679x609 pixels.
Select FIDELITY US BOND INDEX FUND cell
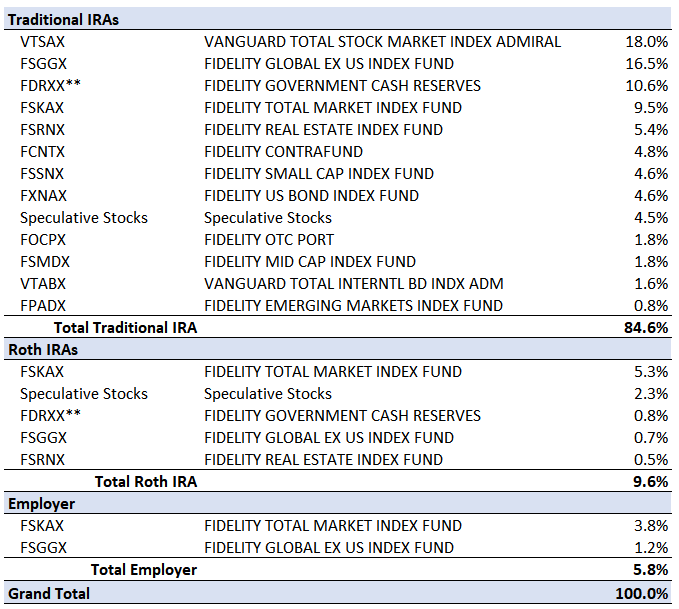coord(311,196)
